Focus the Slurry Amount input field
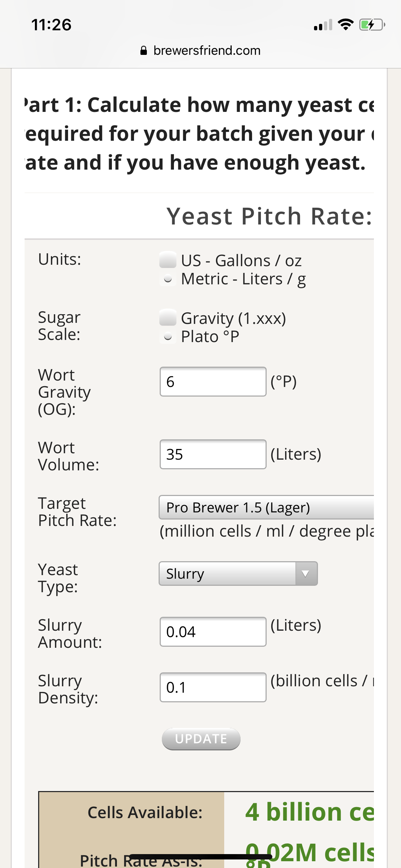This screenshot has width=401, height=868. [213, 632]
